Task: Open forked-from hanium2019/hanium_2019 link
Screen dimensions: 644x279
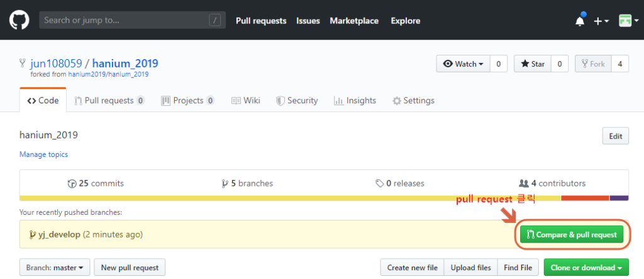Action: click(x=108, y=74)
